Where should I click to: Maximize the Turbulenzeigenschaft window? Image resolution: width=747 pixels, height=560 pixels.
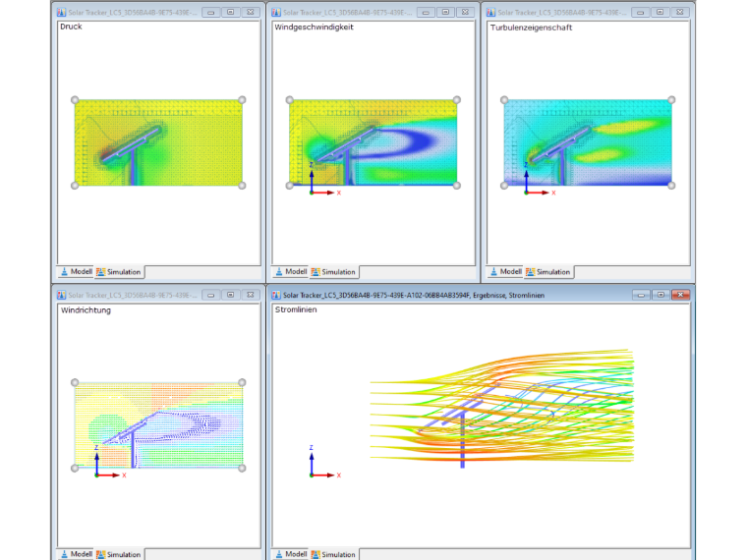click(661, 13)
